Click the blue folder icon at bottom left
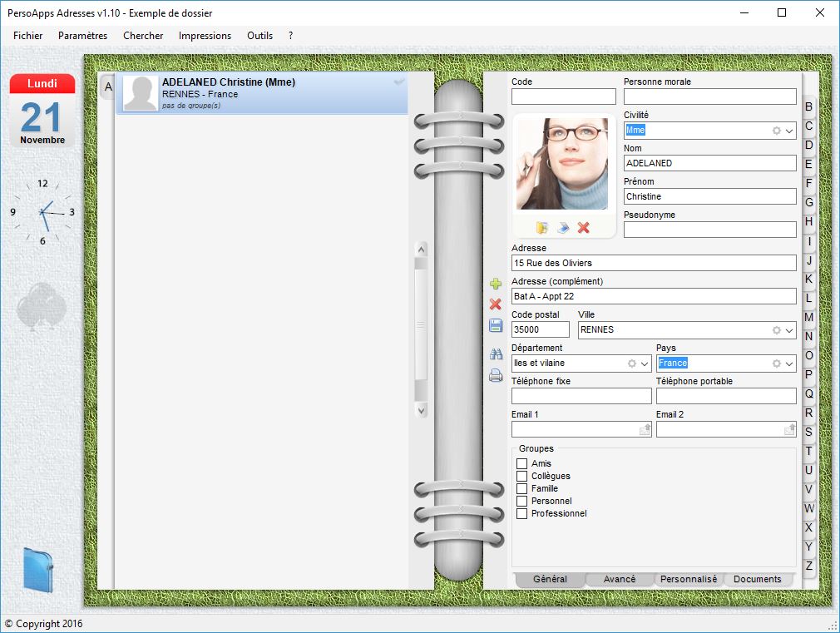This screenshot has width=840, height=633. coord(38,571)
